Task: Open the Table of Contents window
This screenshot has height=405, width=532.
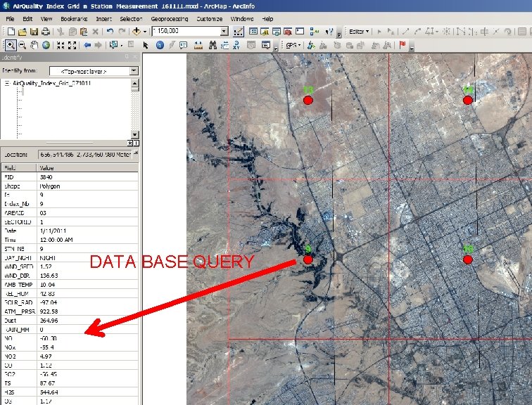Action: pos(253,32)
